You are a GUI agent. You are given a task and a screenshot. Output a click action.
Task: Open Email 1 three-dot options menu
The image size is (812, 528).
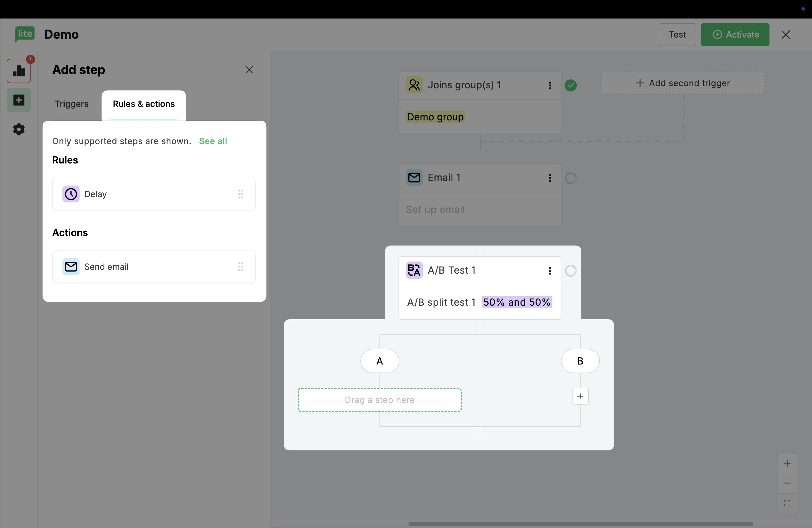pyautogui.click(x=550, y=178)
